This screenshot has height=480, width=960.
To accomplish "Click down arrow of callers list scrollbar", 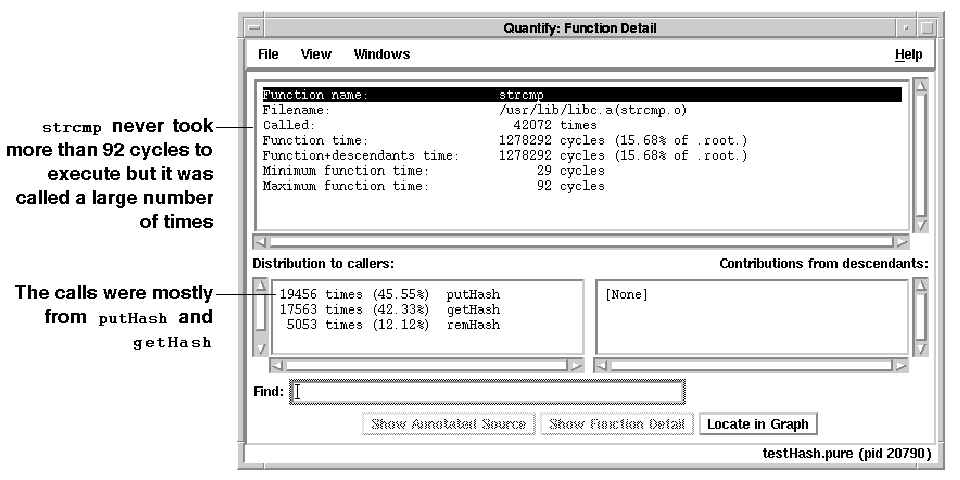I will (x=260, y=349).
